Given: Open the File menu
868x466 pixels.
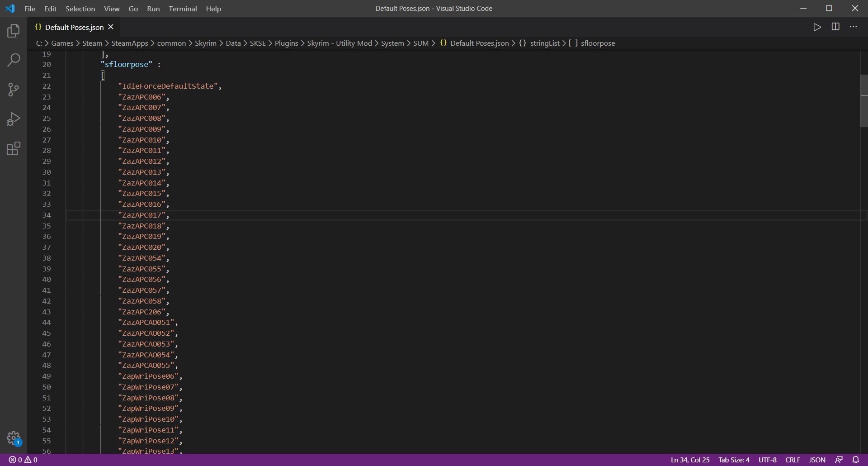Looking at the screenshot, I should pos(29,9).
